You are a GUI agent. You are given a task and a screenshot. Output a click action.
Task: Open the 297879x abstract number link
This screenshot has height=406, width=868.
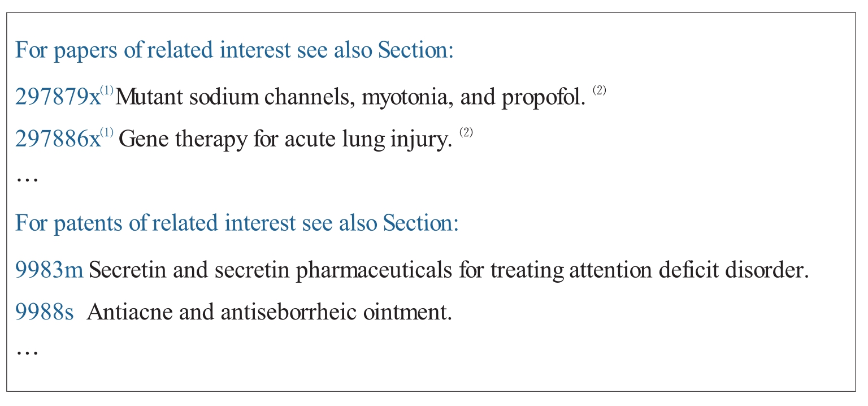57,98
